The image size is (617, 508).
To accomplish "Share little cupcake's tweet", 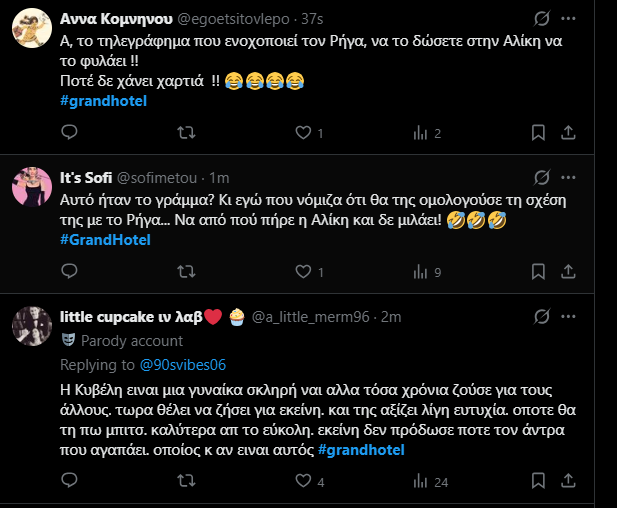I will [568, 482].
